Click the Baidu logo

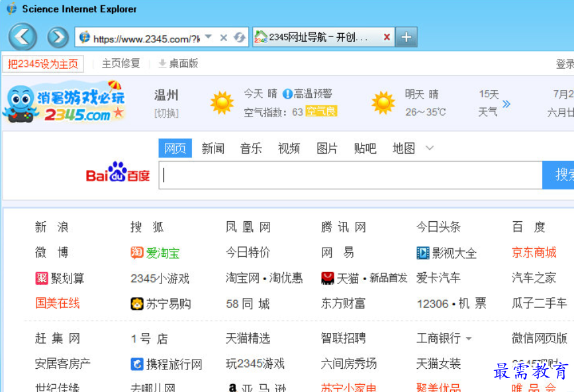pos(118,172)
